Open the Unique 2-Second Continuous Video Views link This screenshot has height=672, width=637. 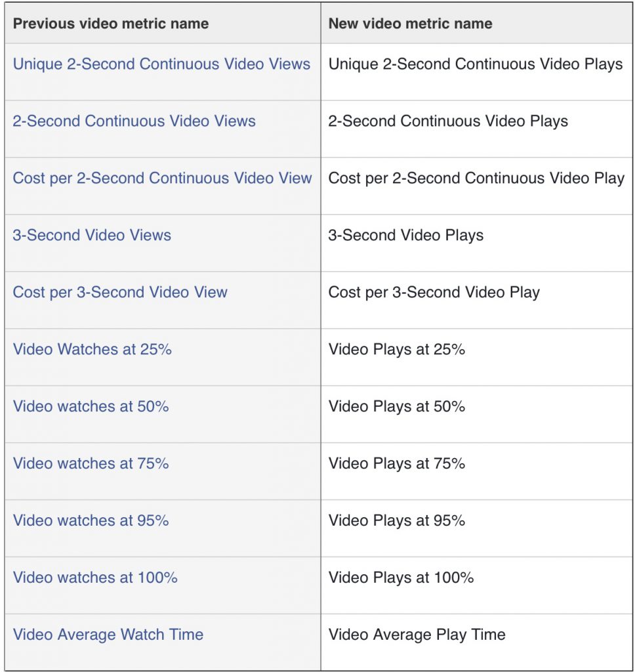(161, 64)
